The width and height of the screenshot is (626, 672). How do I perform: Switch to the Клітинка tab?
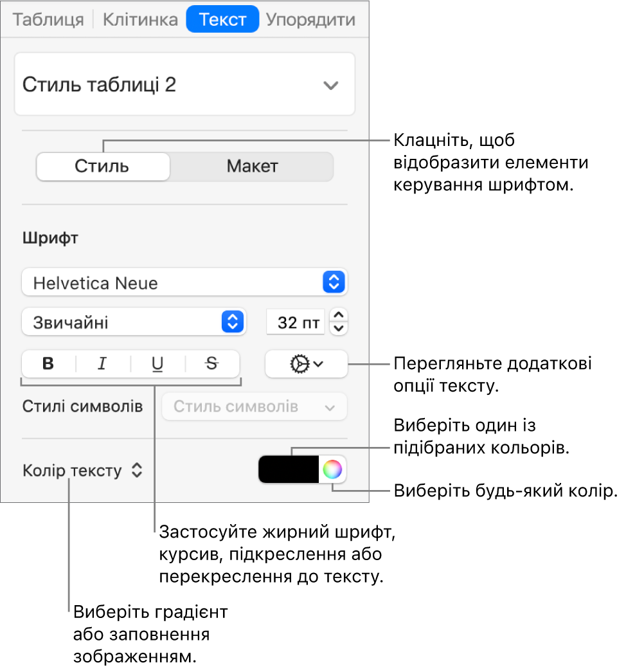(140, 20)
